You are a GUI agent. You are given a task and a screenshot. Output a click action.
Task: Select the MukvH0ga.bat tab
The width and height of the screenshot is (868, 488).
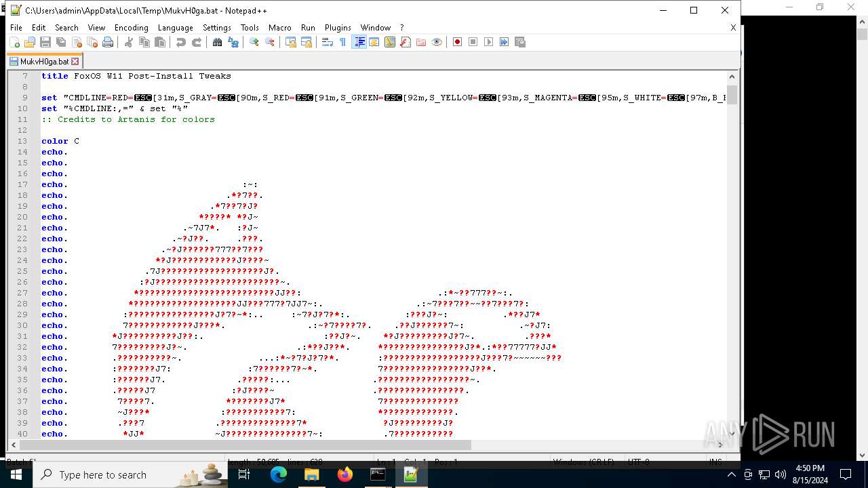(44, 61)
